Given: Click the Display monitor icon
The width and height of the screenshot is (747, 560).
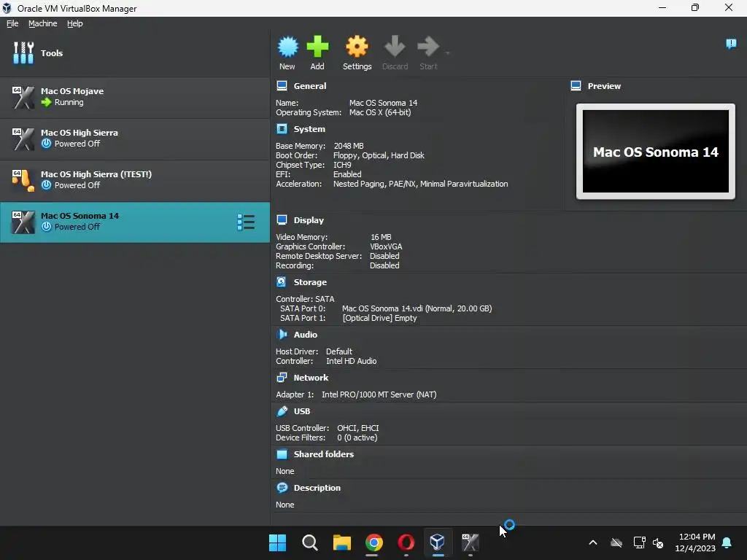Looking at the screenshot, I should click(282, 219).
